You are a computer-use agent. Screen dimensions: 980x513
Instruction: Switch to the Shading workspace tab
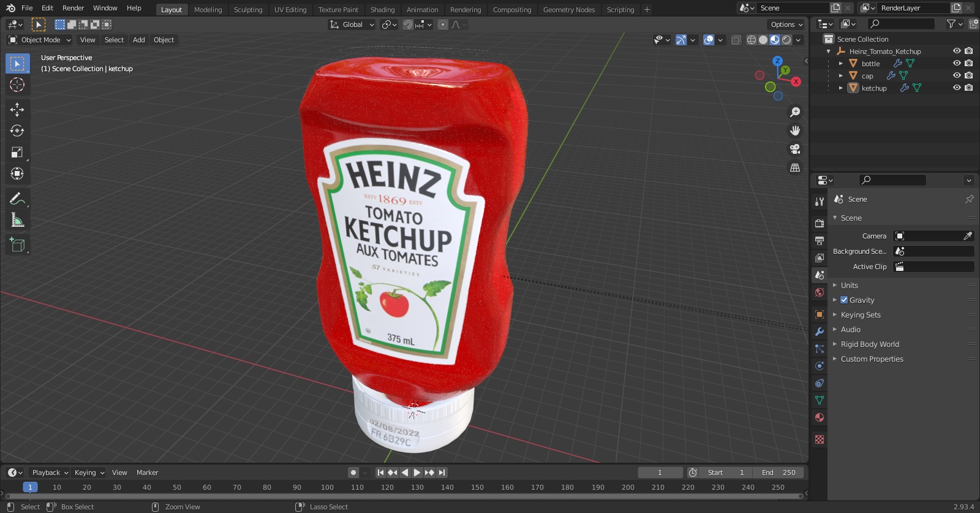[382, 10]
